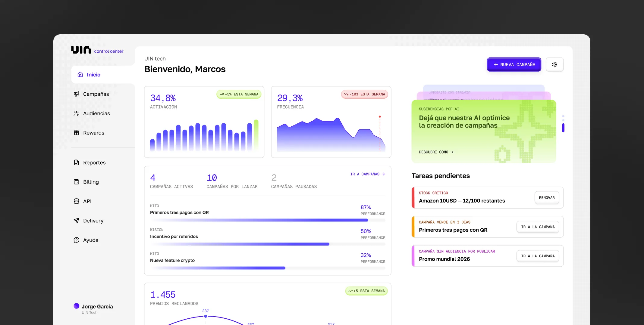Click the 2 Campañas pausadas count

tap(274, 178)
